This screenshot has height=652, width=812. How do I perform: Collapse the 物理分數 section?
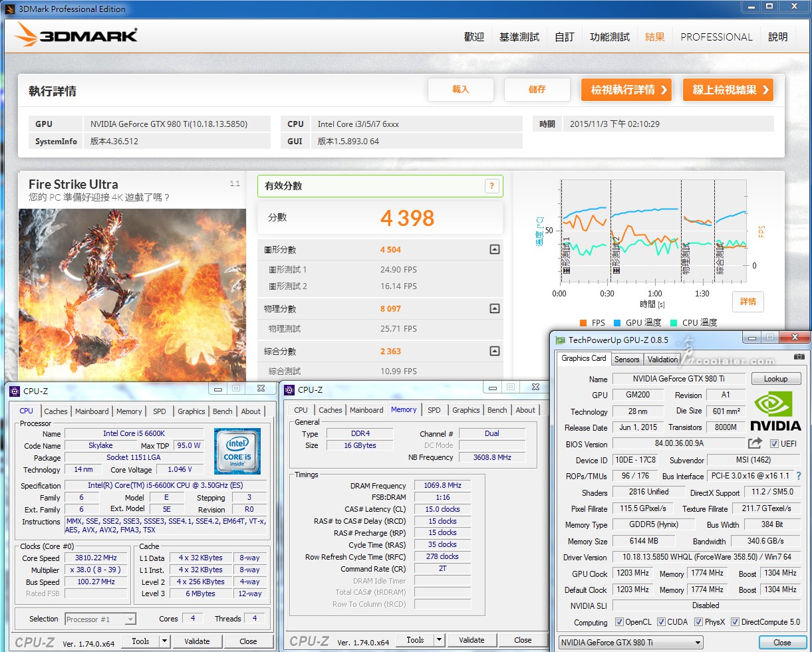click(494, 308)
